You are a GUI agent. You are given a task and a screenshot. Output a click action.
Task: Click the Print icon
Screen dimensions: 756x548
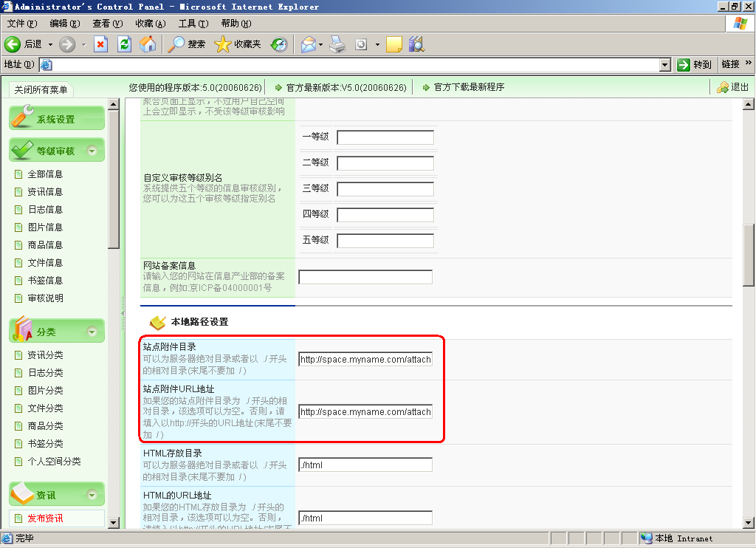(x=337, y=44)
